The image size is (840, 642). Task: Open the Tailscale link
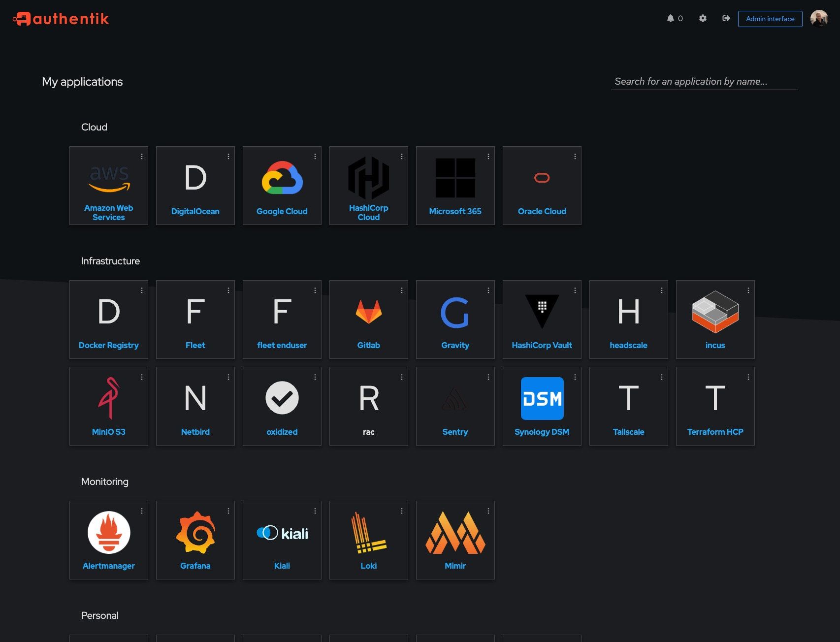629,432
